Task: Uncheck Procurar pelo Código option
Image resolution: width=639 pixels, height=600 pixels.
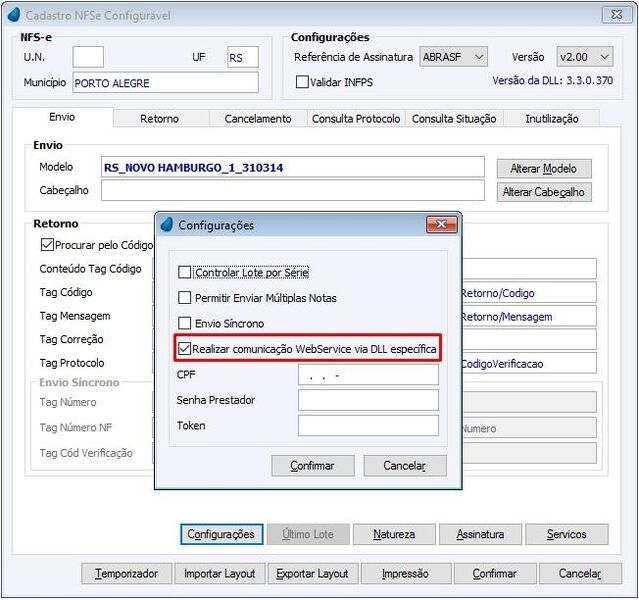Action: (x=47, y=245)
